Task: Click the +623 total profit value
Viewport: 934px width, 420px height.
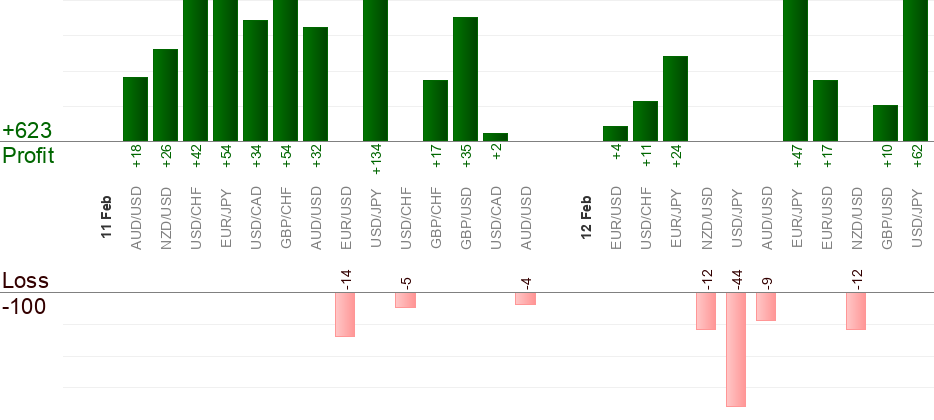Action: click(x=27, y=131)
